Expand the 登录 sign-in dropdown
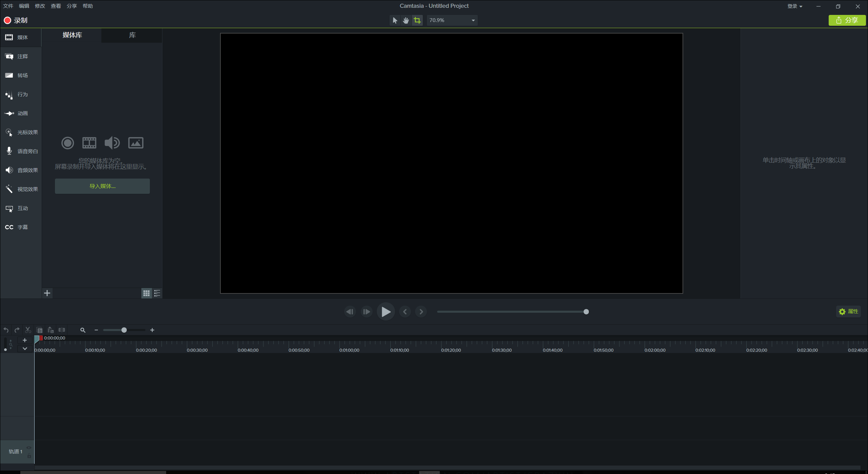This screenshot has width=868, height=474. (794, 6)
